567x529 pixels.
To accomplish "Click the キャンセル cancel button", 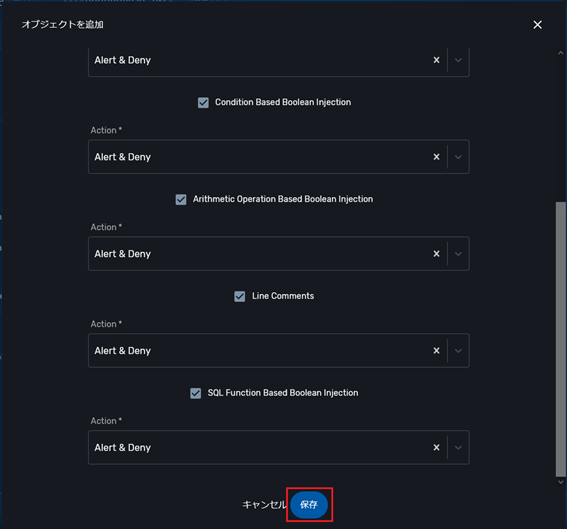I will click(264, 505).
